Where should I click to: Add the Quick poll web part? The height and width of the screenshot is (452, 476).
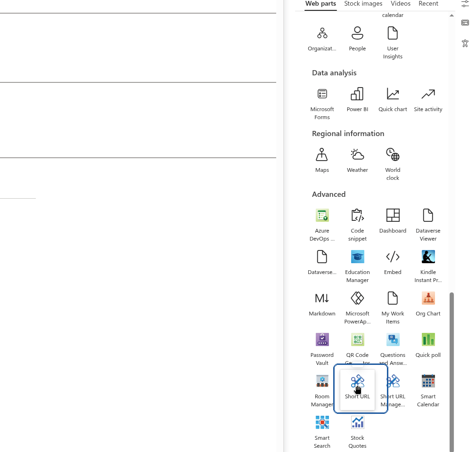coord(428,346)
